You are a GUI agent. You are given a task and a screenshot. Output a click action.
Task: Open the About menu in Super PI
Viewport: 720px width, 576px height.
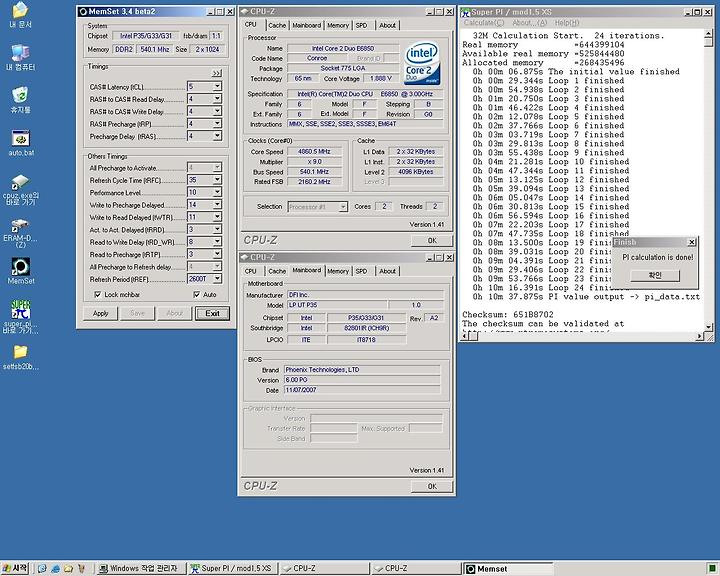(x=529, y=23)
